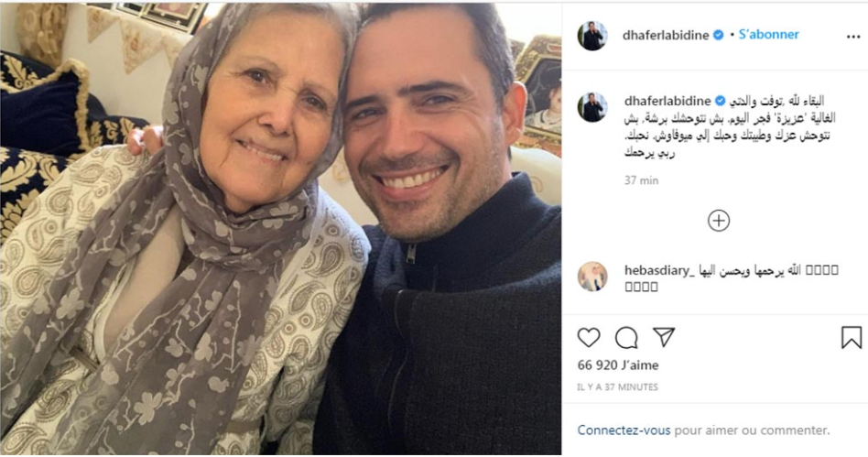
Task: Open comments with the speech bubble icon
Action: point(626,337)
